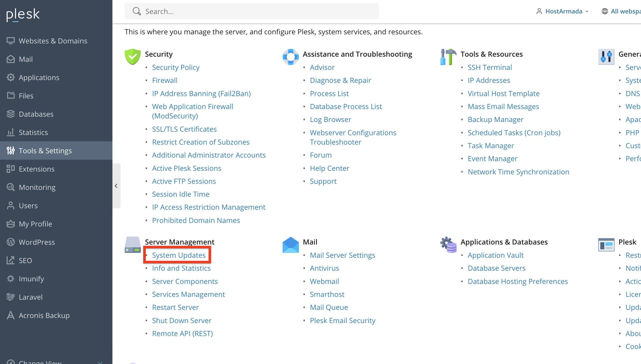
Task: Open the Restart Server link
Action: click(176, 307)
